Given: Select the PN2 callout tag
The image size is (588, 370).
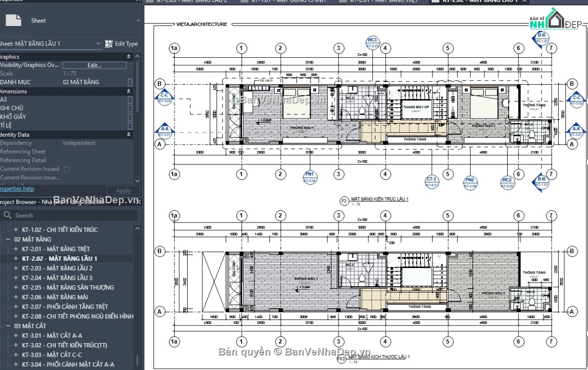Looking at the screenshot, I should tap(469, 182).
